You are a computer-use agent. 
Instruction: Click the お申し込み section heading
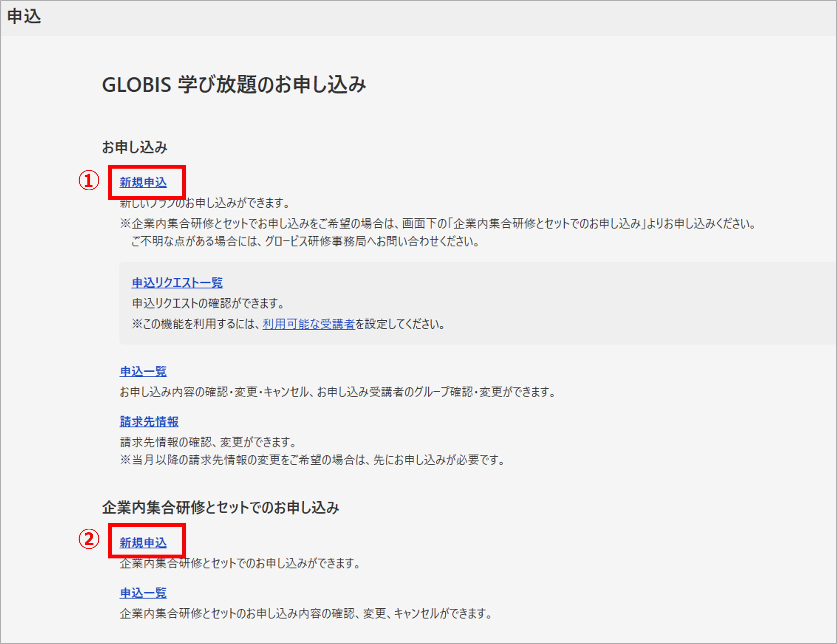135,147
